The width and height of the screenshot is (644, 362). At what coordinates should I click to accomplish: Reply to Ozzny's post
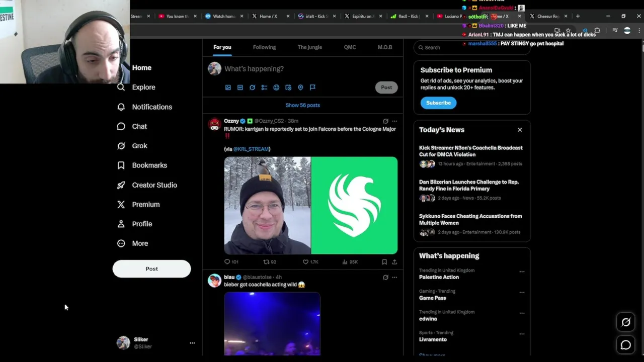point(227,262)
